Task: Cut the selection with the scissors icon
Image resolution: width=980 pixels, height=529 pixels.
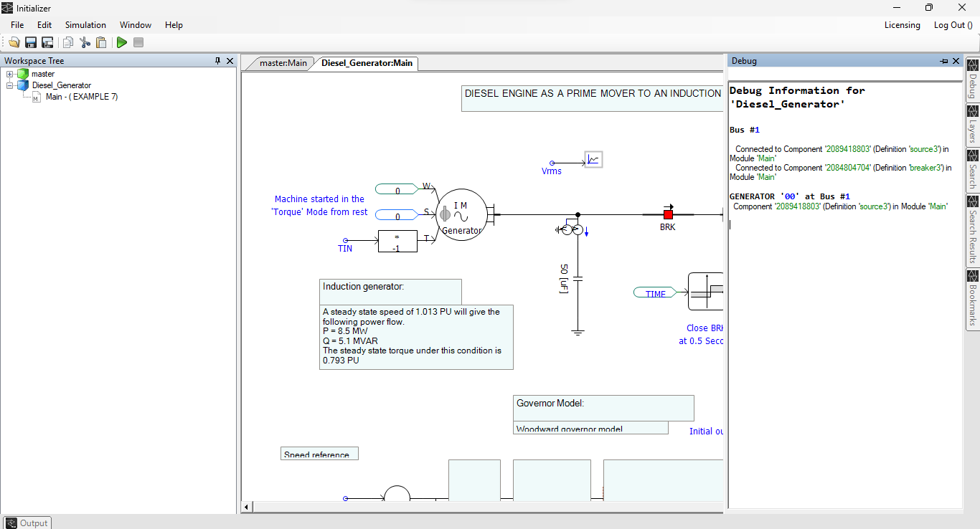Action: (85, 42)
